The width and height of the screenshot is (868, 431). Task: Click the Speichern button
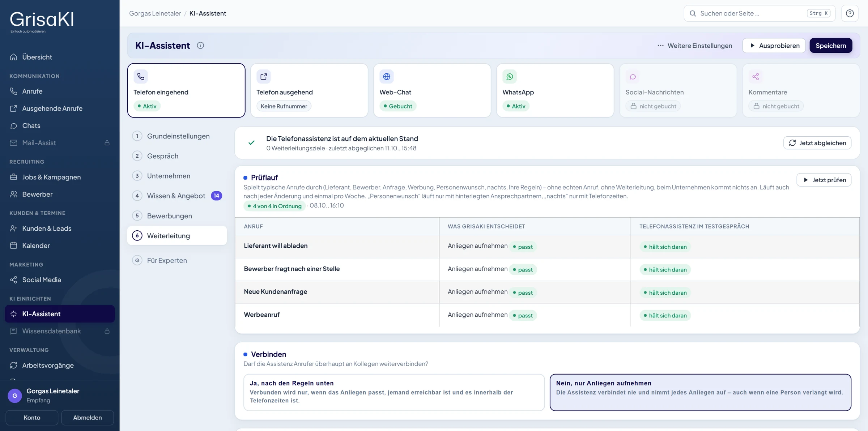point(831,46)
